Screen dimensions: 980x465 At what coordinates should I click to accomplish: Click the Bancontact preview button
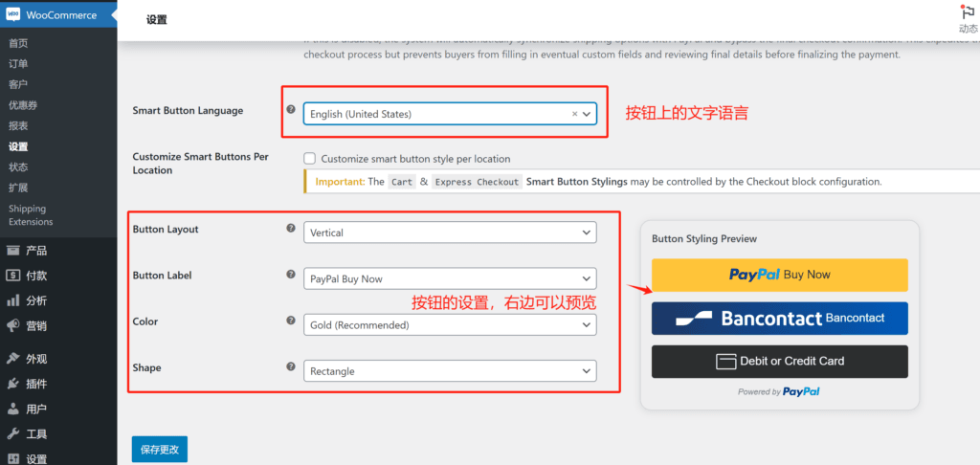779,318
